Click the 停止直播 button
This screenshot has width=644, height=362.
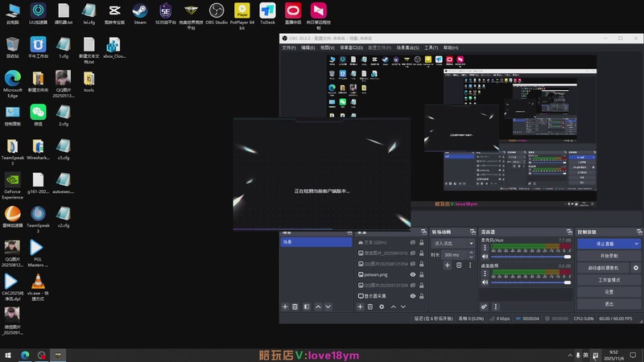[605, 244]
